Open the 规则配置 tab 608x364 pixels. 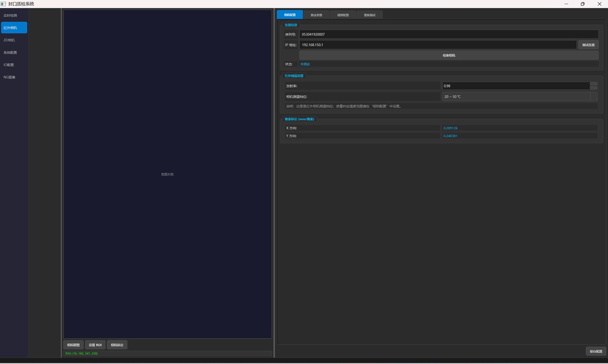(343, 15)
